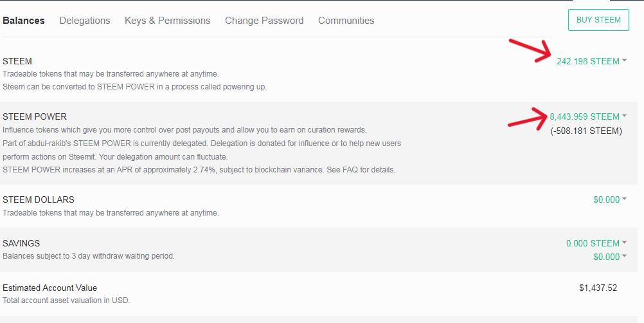Click the Steem Dollars $0.000 amount
This screenshot has height=323, width=644.
(x=606, y=199)
